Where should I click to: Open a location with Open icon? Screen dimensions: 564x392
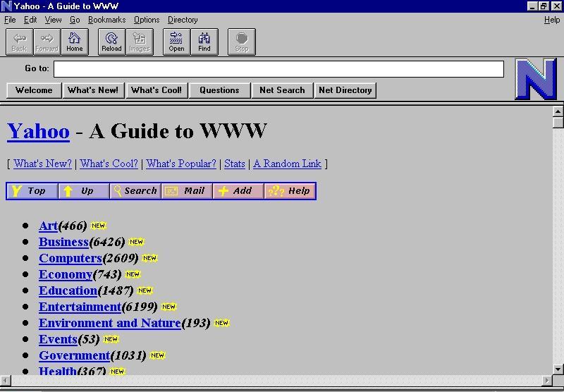tap(176, 42)
